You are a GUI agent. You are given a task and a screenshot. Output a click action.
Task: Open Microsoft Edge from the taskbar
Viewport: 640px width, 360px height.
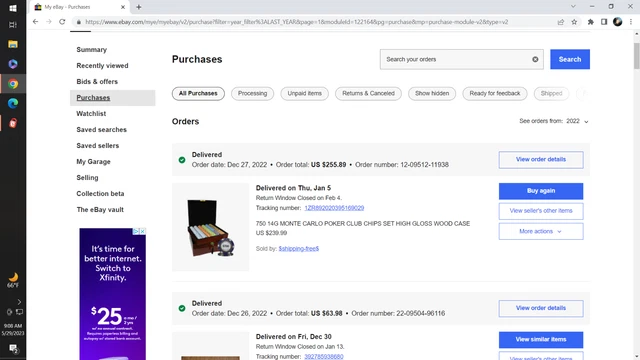click(13, 103)
